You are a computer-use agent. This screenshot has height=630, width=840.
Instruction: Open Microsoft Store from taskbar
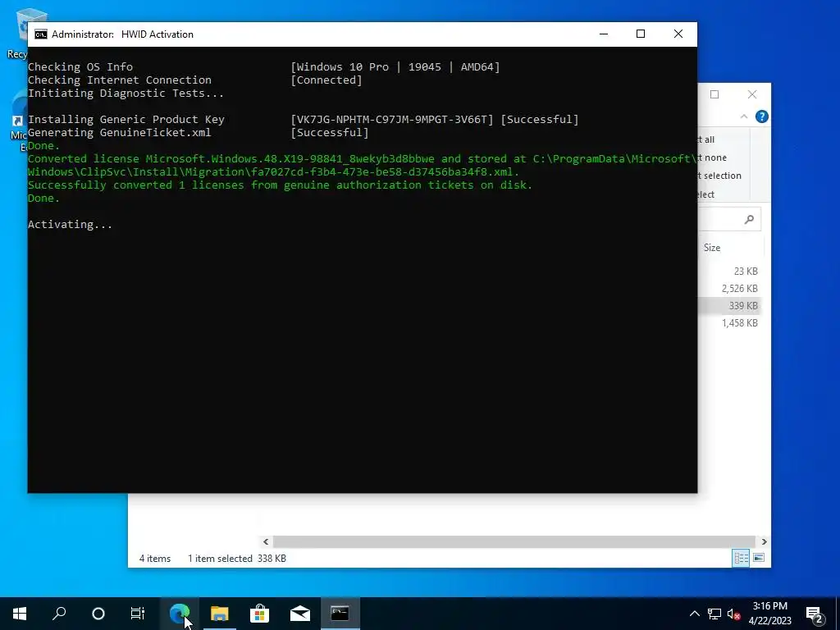click(x=259, y=614)
